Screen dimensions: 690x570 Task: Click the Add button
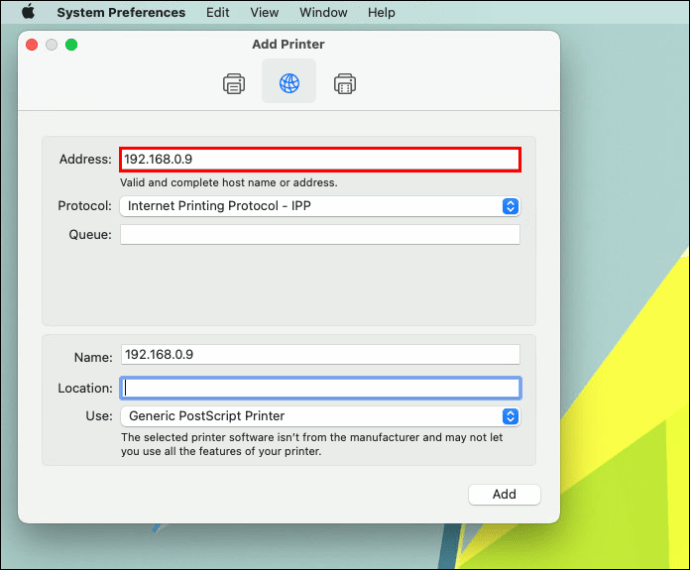504,494
